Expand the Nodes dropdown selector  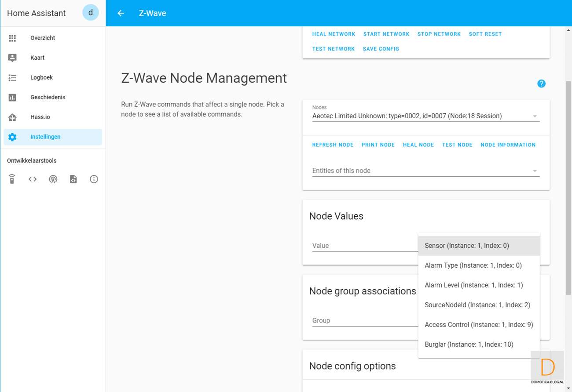(x=425, y=116)
